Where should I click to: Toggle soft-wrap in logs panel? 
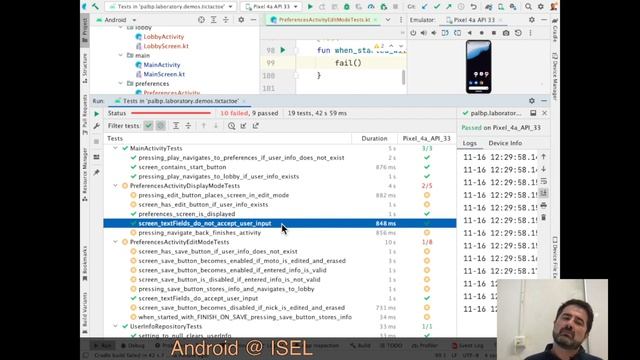544,181
